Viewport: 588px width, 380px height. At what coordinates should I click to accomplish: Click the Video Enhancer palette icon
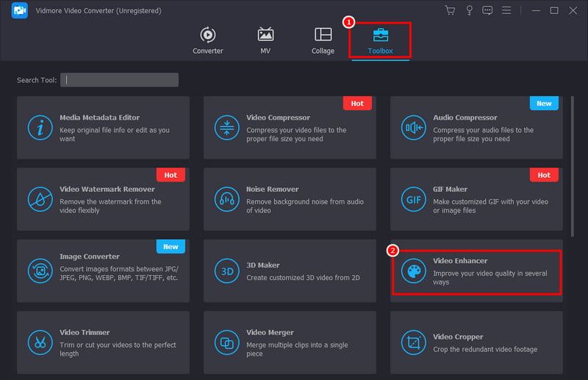(x=414, y=270)
